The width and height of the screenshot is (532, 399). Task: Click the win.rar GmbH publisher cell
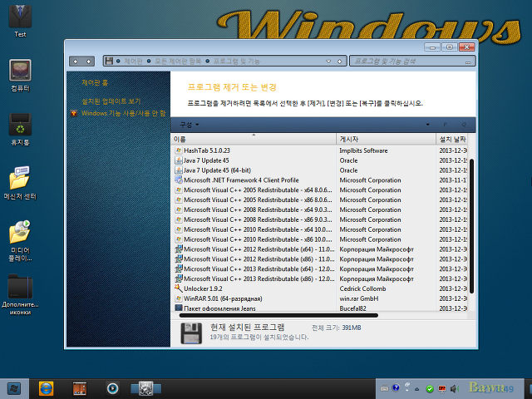point(359,298)
